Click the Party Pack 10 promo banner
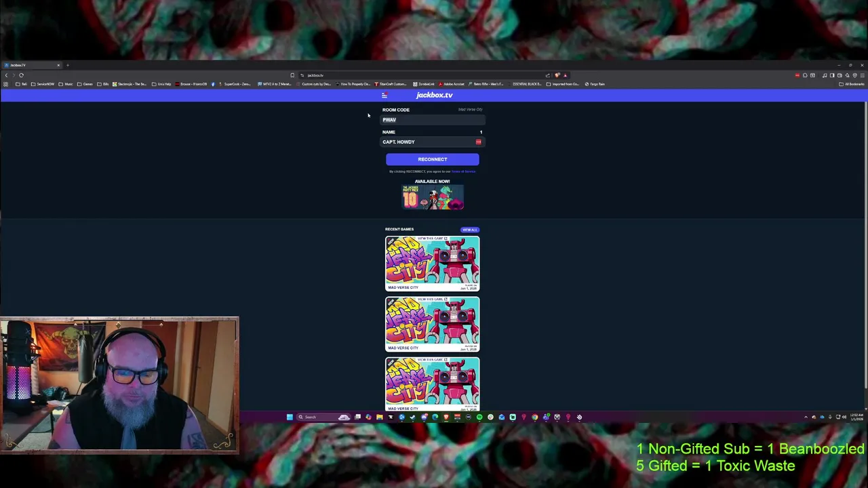The width and height of the screenshot is (868, 488). pos(432,197)
